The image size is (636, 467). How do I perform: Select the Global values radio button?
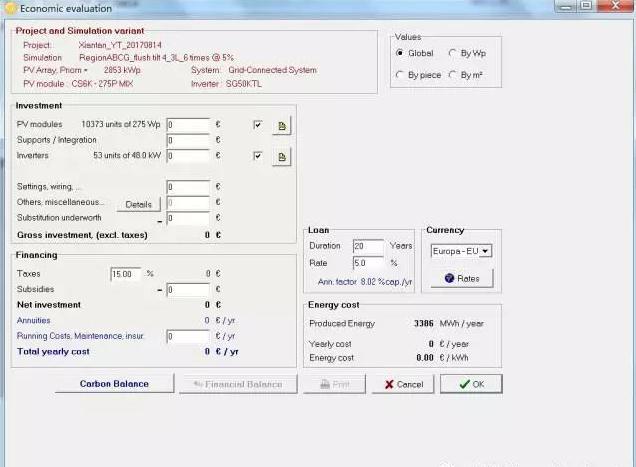pyautogui.click(x=401, y=53)
